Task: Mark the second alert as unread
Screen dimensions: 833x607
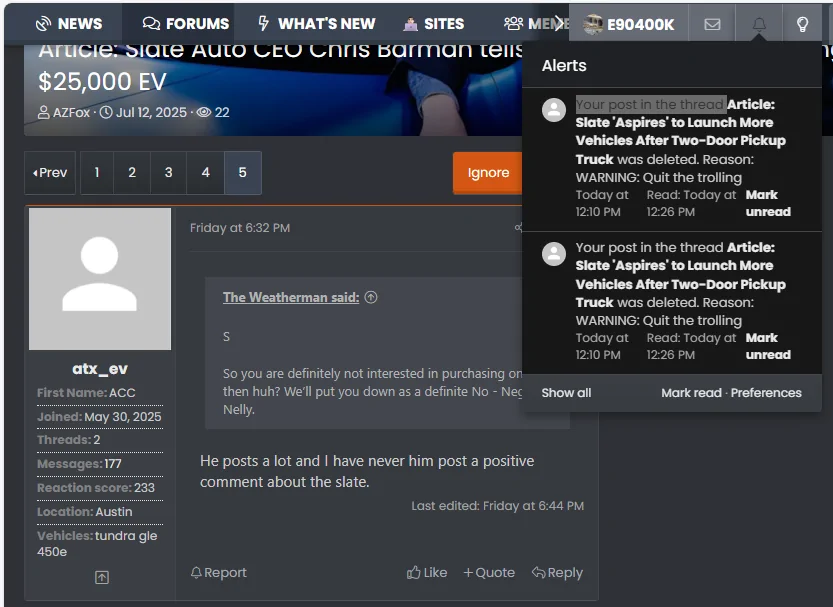Action: point(767,346)
